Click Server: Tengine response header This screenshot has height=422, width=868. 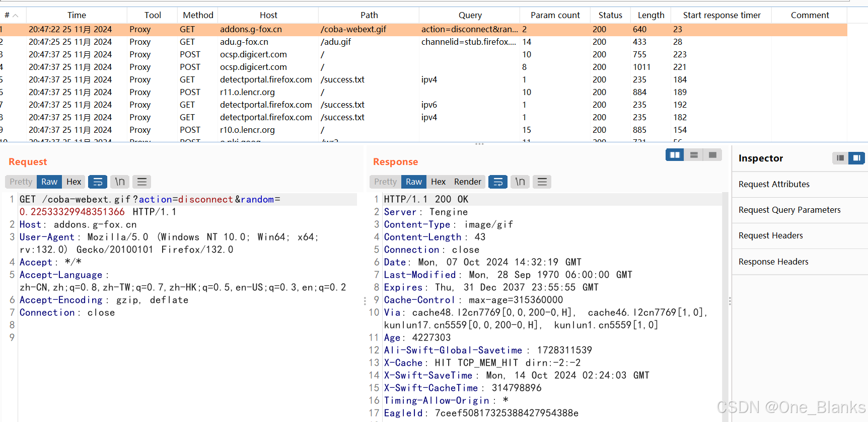(x=426, y=212)
